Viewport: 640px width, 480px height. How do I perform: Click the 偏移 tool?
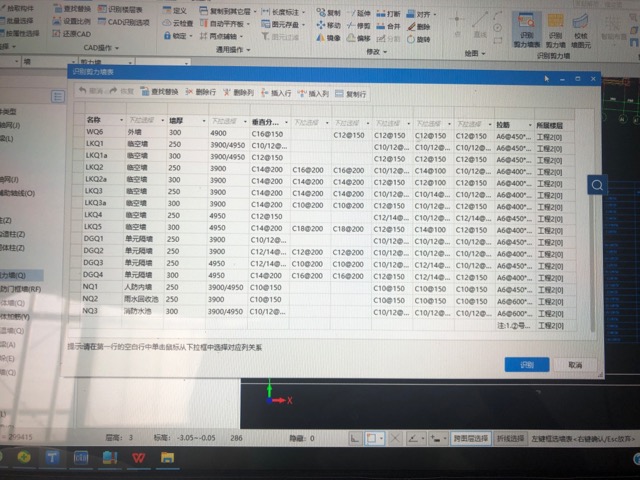(359, 38)
